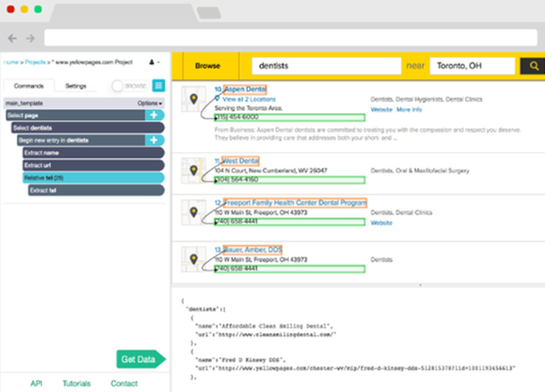Click the Projects breadcrumb link
The image size is (545, 392).
35,62
